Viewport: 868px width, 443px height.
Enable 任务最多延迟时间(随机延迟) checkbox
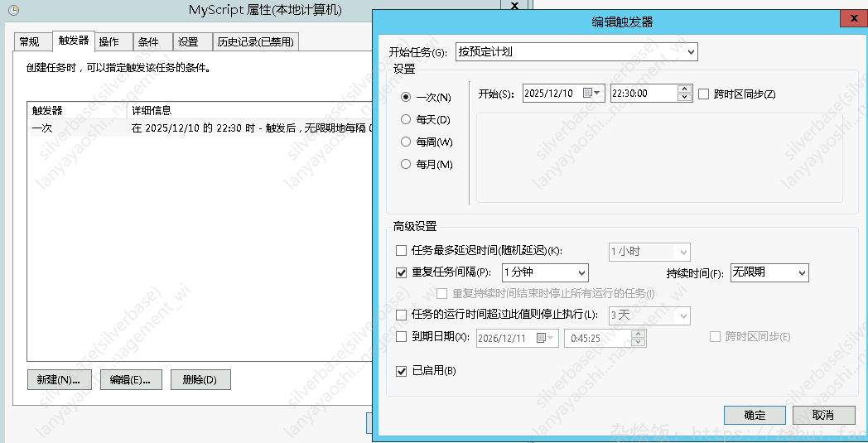click(402, 251)
